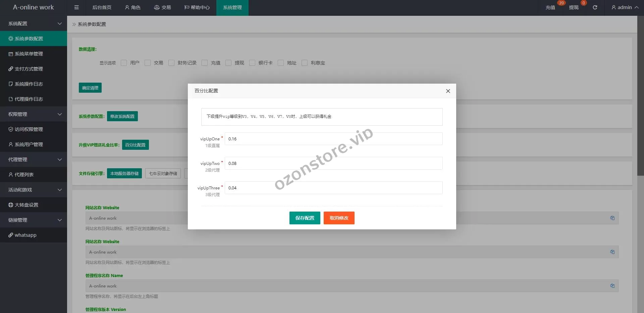Click copy icon beside 管理程序名称 field
Viewport: 644px width, 313px height.
[612, 286]
